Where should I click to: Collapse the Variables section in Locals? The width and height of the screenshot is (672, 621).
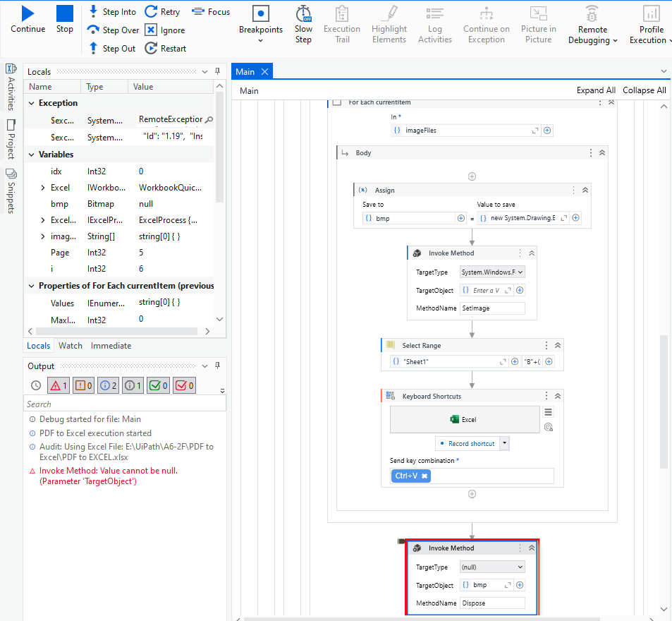pos(30,154)
